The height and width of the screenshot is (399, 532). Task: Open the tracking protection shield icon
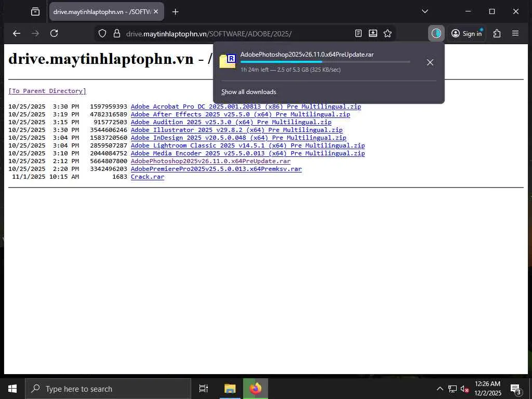click(102, 33)
